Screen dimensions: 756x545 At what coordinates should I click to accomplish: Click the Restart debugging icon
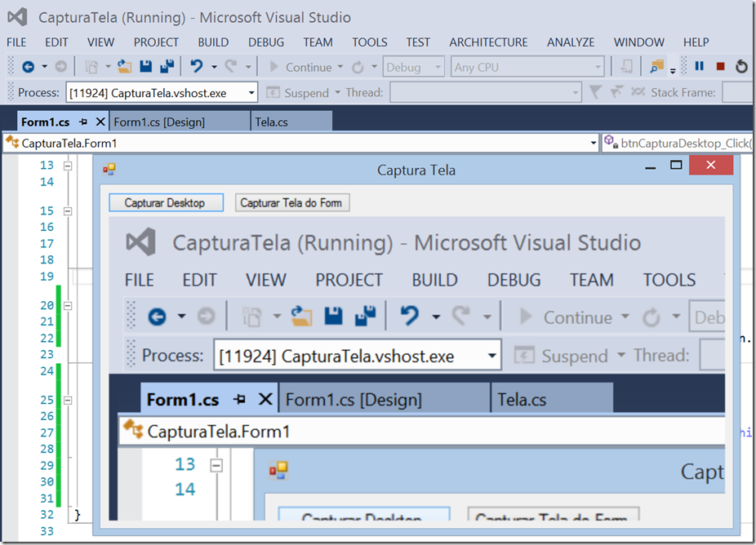(x=741, y=66)
